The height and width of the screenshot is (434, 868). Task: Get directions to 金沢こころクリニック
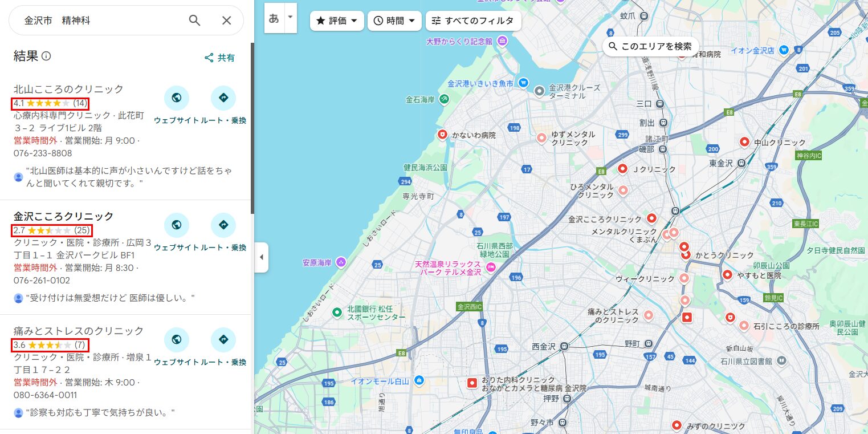[223, 225]
